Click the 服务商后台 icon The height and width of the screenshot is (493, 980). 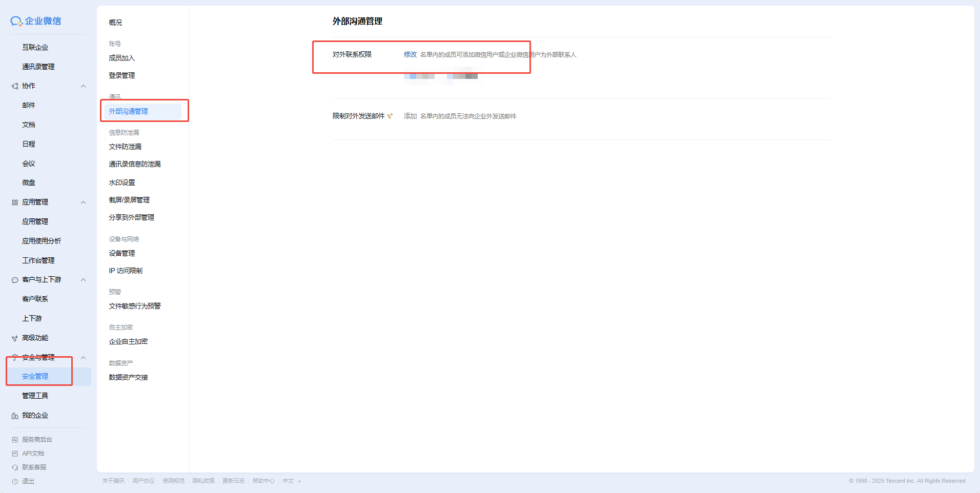(14, 439)
